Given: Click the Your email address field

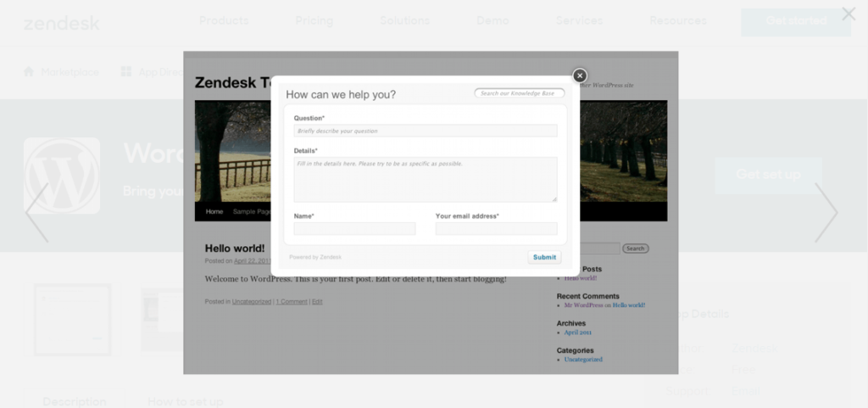Looking at the screenshot, I should [x=496, y=229].
